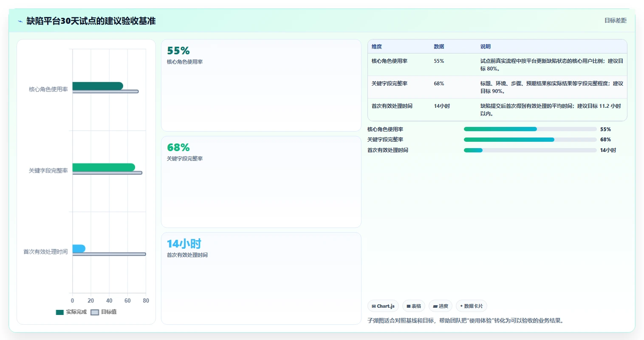
Task: Click the description mentioning 11.2 小时
Action: (551, 110)
